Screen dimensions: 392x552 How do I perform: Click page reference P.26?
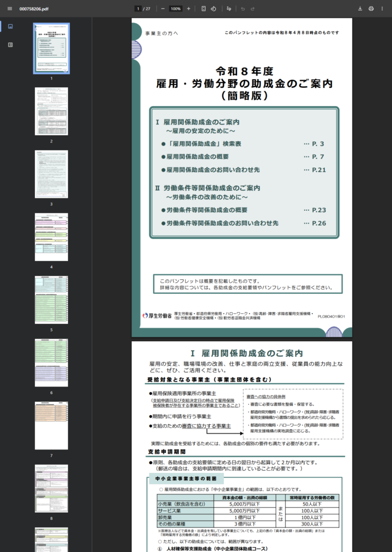[x=319, y=223]
